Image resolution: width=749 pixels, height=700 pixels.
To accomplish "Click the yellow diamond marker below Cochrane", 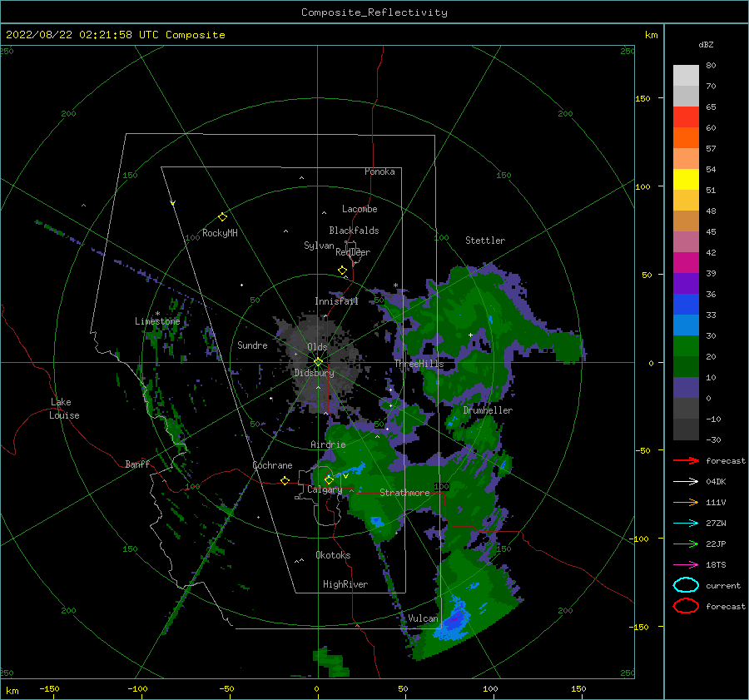I will click(285, 480).
